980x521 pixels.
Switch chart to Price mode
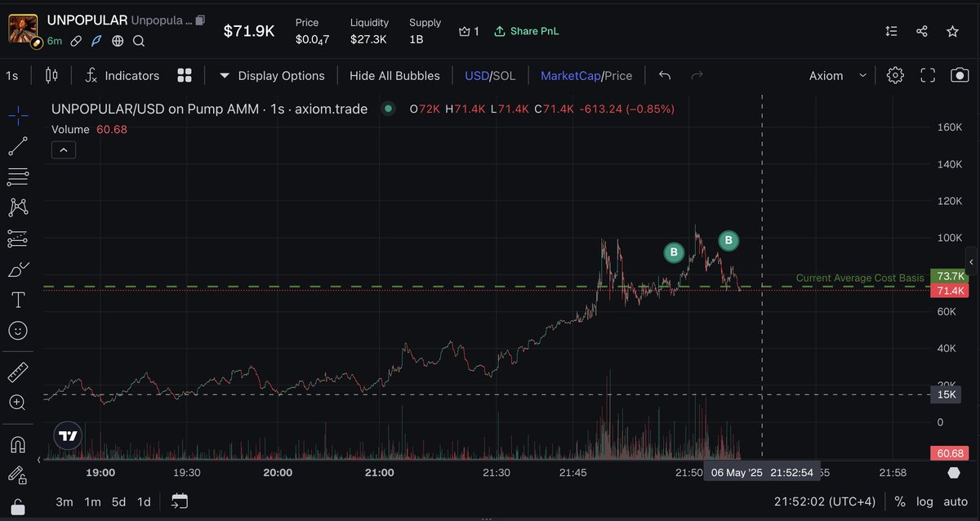618,75
